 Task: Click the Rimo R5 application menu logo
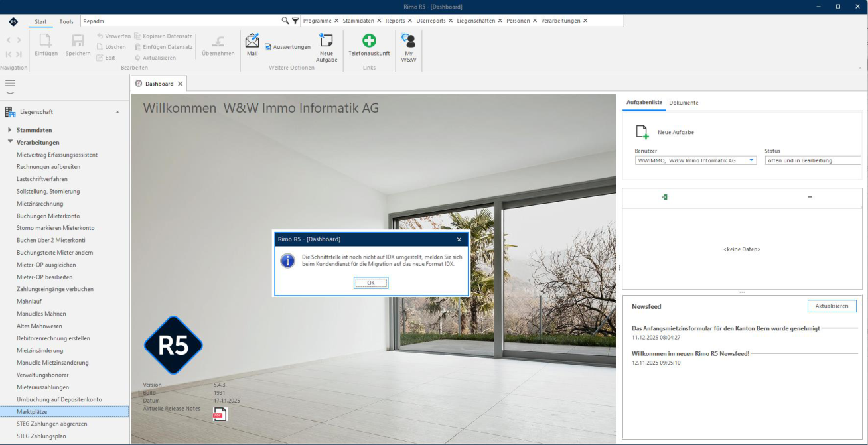(13, 21)
